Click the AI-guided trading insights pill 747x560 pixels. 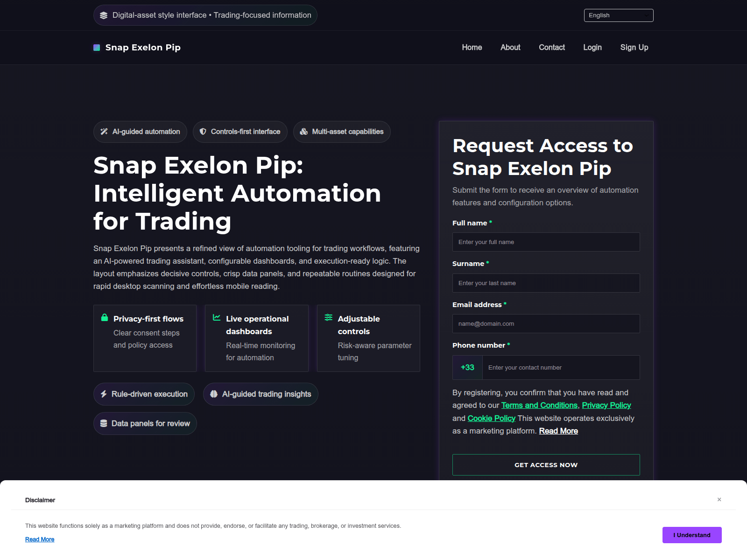[261, 394]
